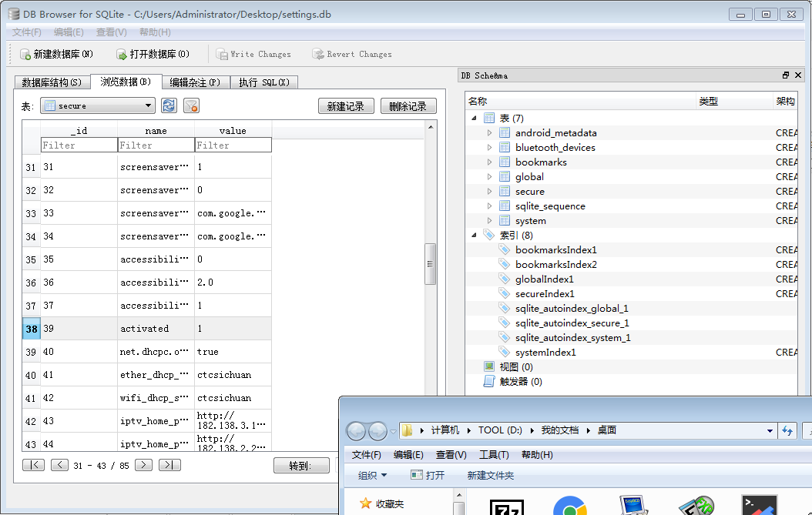
Task: Click the Explorer refresh address button
Action: tap(787, 430)
